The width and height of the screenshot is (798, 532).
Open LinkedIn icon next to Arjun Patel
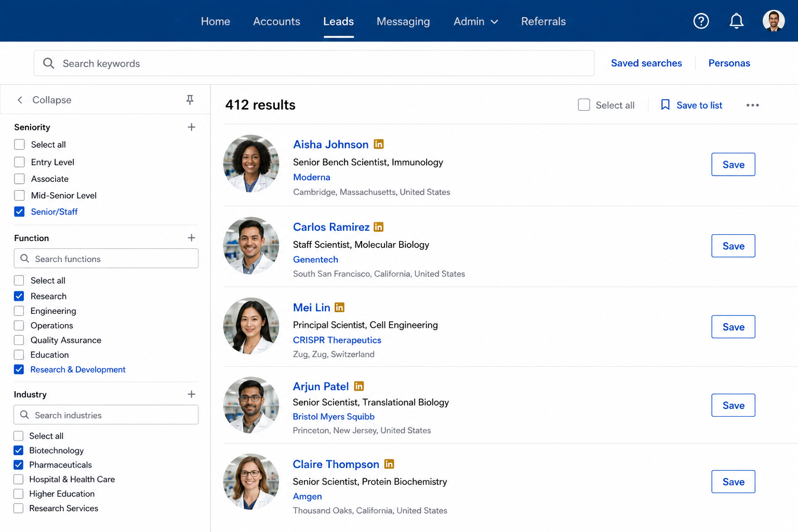click(x=358, y=386)
